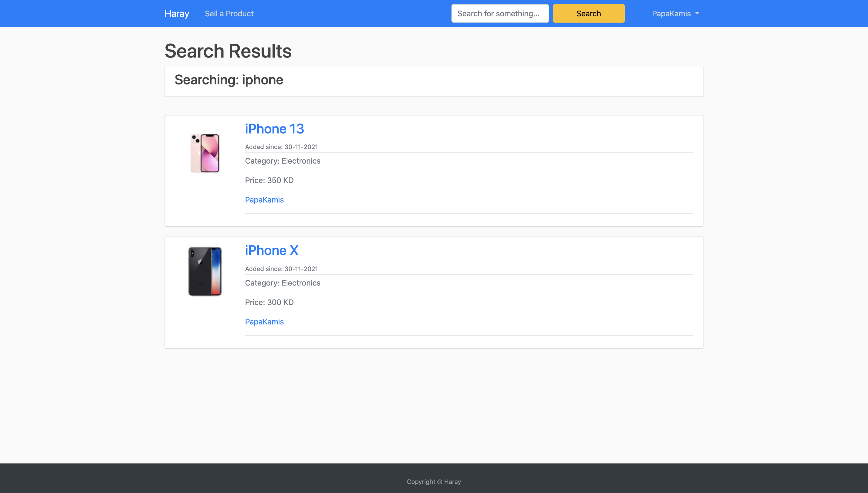Open the Haray home page link

tap(177, 13)
